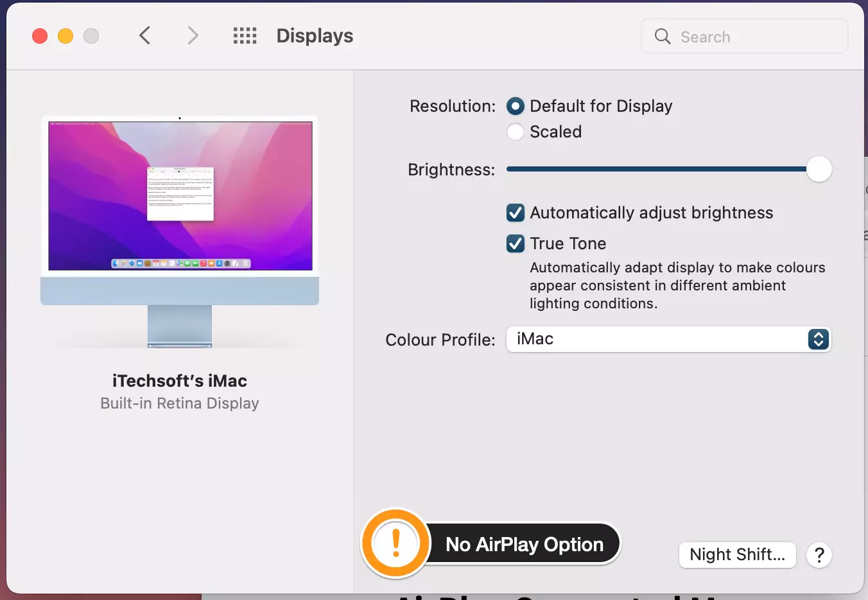Click the Built-in Retina Display label

(x=180, y=403)
